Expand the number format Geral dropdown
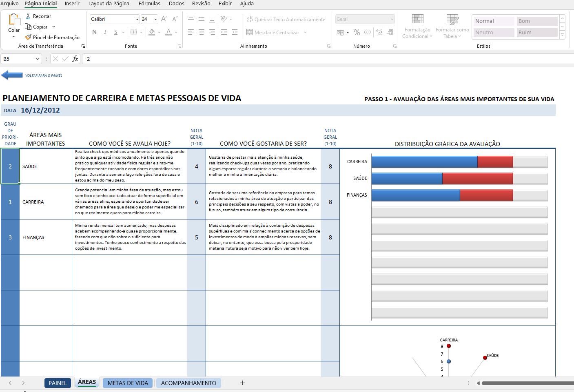Viewport: 574px width, 392px height. click(x=392, y=19)
